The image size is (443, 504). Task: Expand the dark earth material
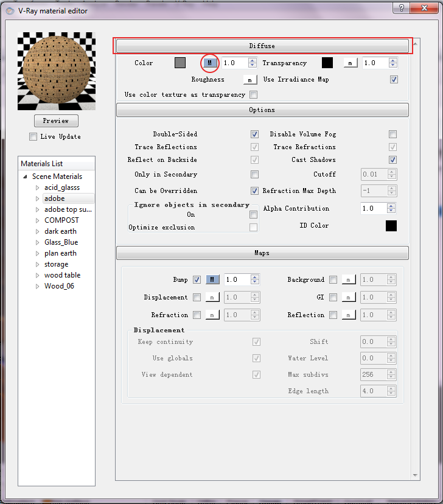tap(37, 231)
